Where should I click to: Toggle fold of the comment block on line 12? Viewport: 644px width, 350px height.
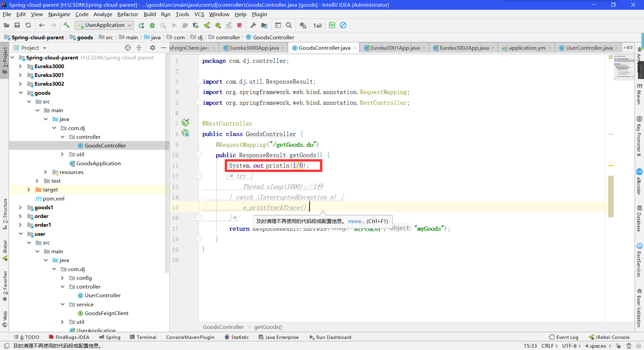pos(199,176)
